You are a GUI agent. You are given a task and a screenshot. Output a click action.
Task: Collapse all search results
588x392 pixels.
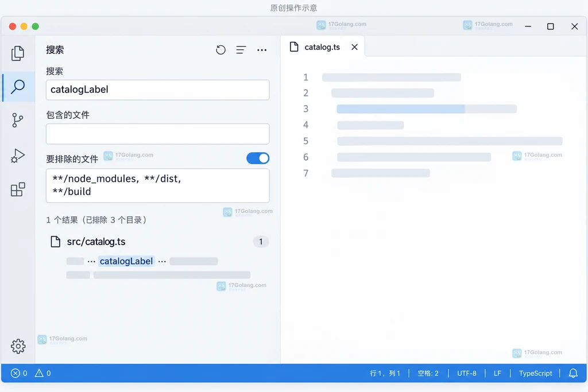241,50
